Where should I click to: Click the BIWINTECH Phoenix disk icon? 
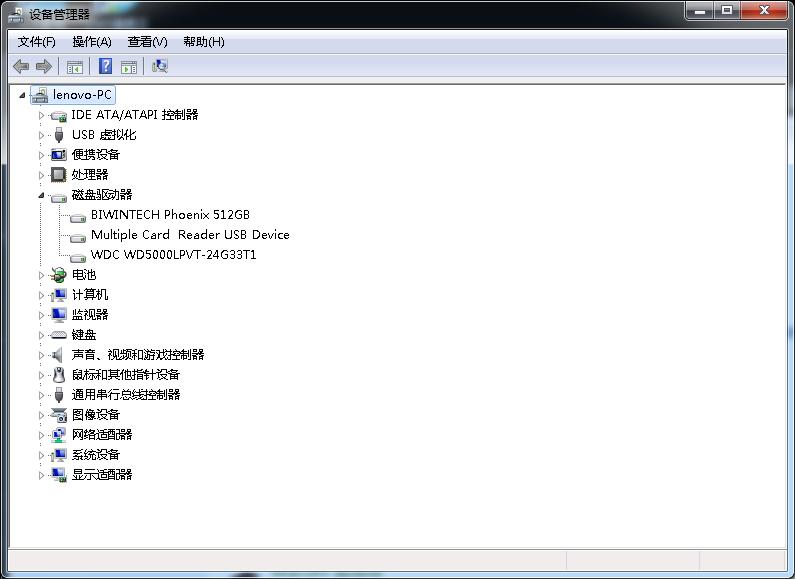78,217
